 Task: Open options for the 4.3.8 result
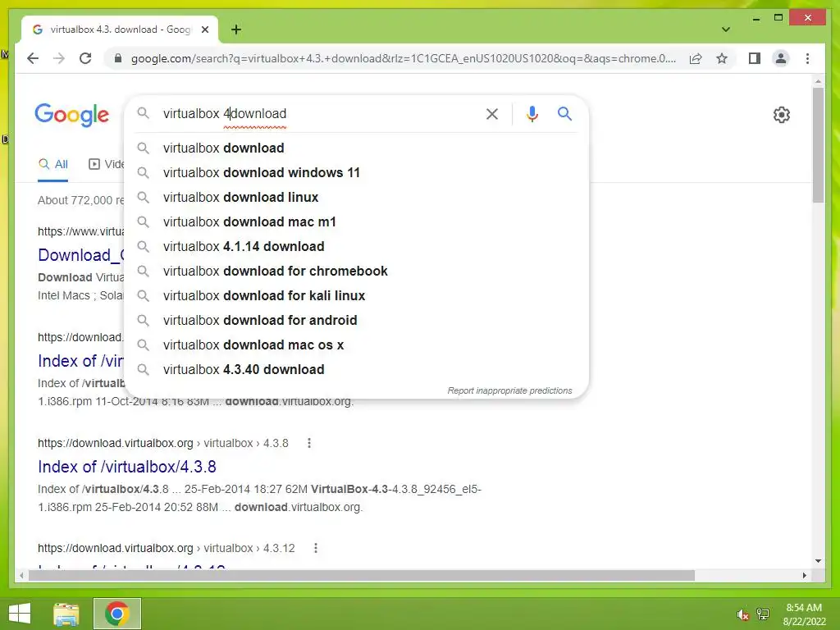309,443
